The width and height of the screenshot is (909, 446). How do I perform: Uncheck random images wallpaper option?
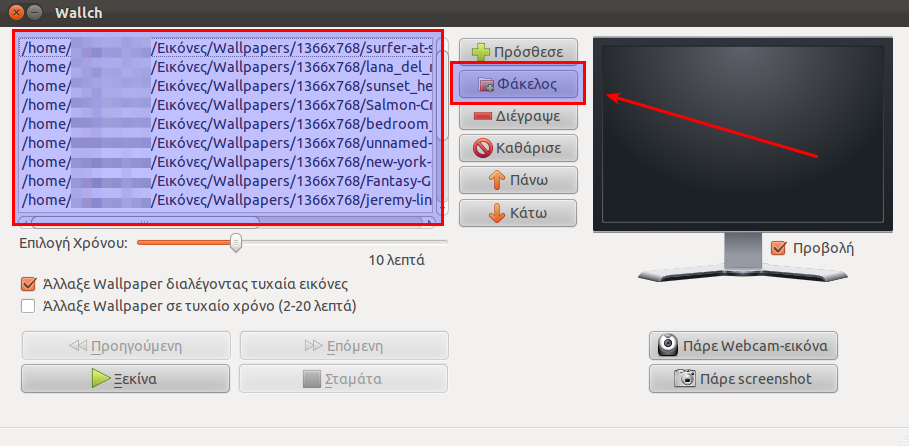point(28,284)
